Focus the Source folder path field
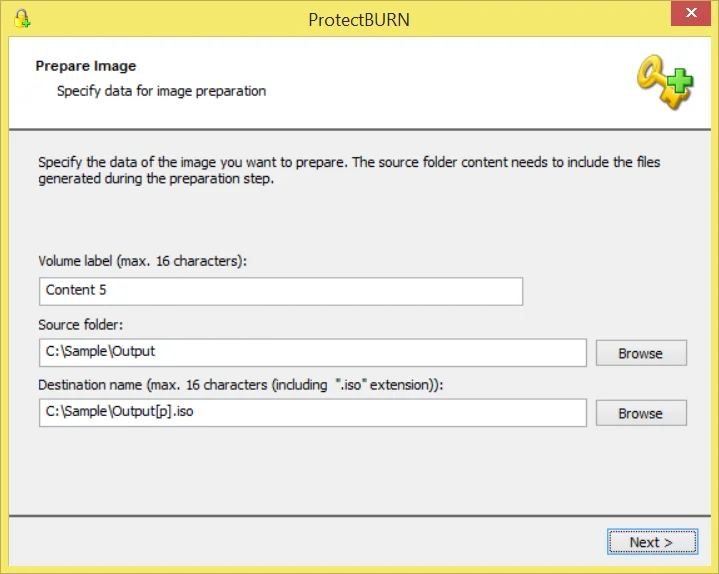Viewport: 719px width, 574px height. (312, 353)
